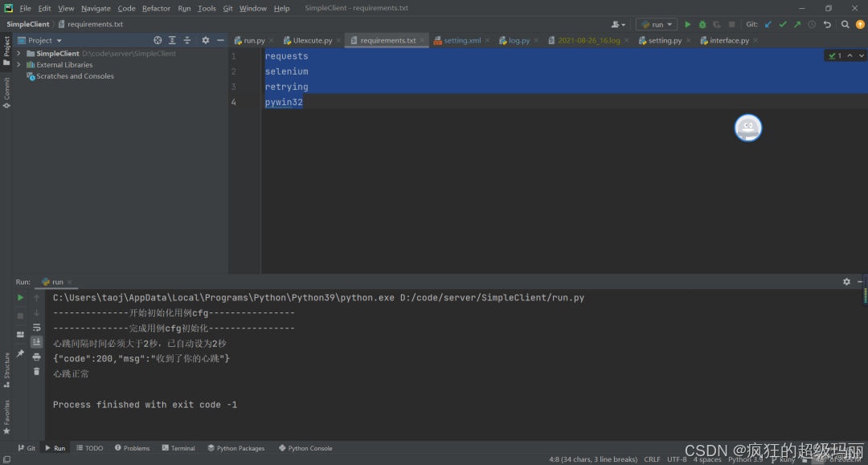This screenshot has width=868, height=465.
Task: Update project via blue Git arrow
Action: click(x=768, y=24)
